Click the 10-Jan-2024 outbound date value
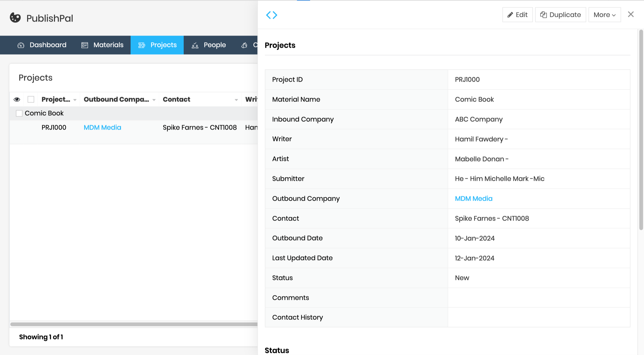 click(x=475, y=238)
